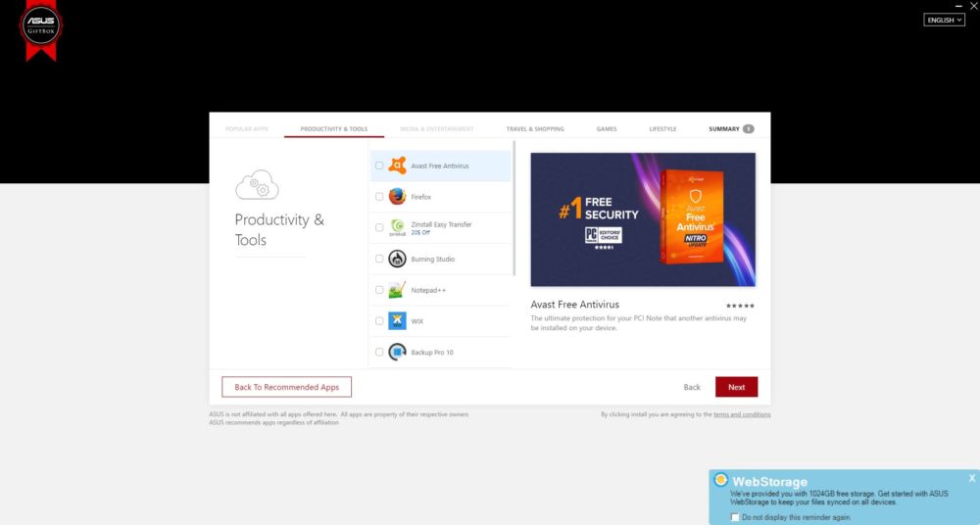
Task: Open the Summary tab
Action: (x=731, y=128)
